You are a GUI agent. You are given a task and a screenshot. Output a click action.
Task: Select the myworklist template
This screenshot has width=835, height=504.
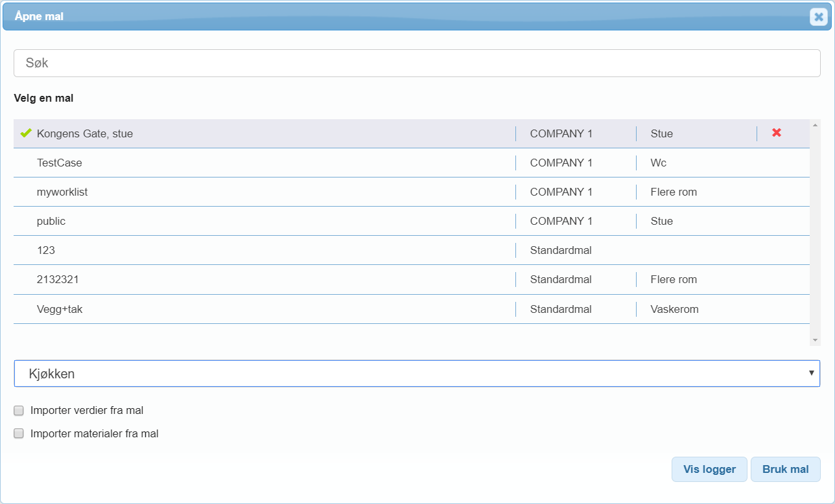[62, 192]
